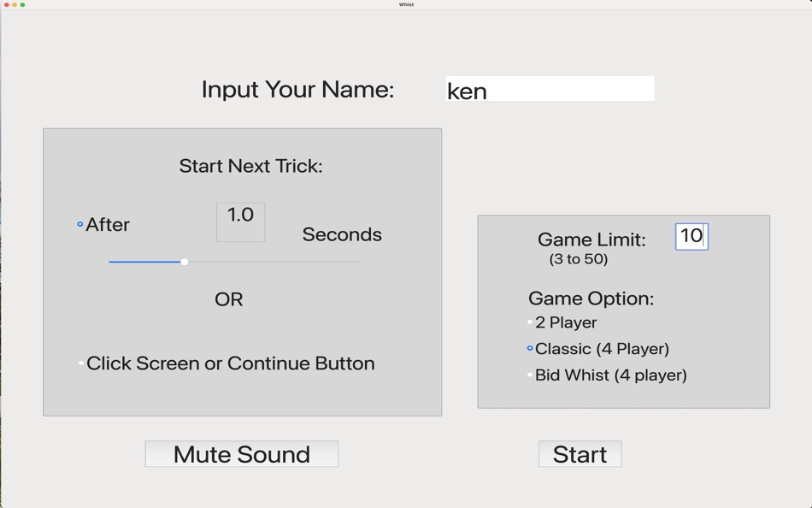812x508 pixels.
Task: Select "Classic (4 Player)" game mode
Action: tap(528, 349)
